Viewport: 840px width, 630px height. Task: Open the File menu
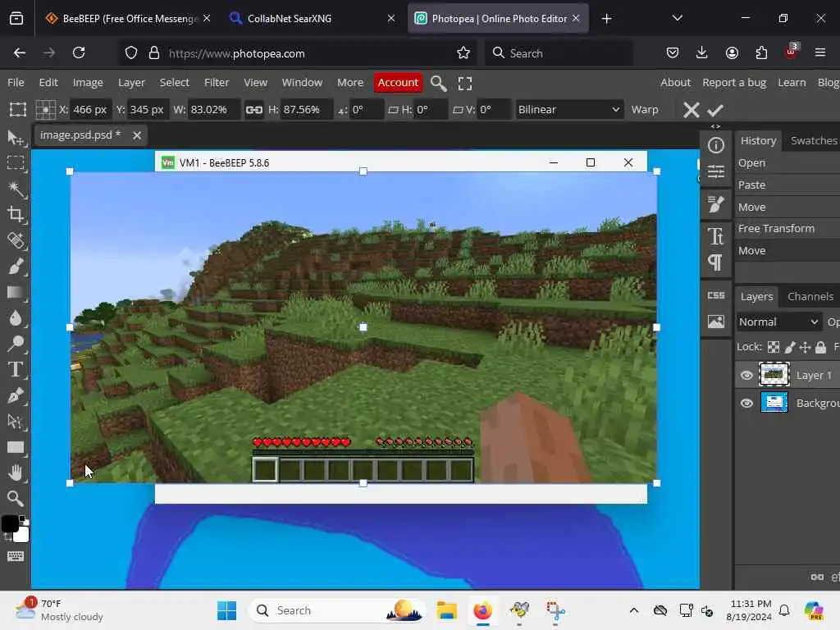[16, 83]
